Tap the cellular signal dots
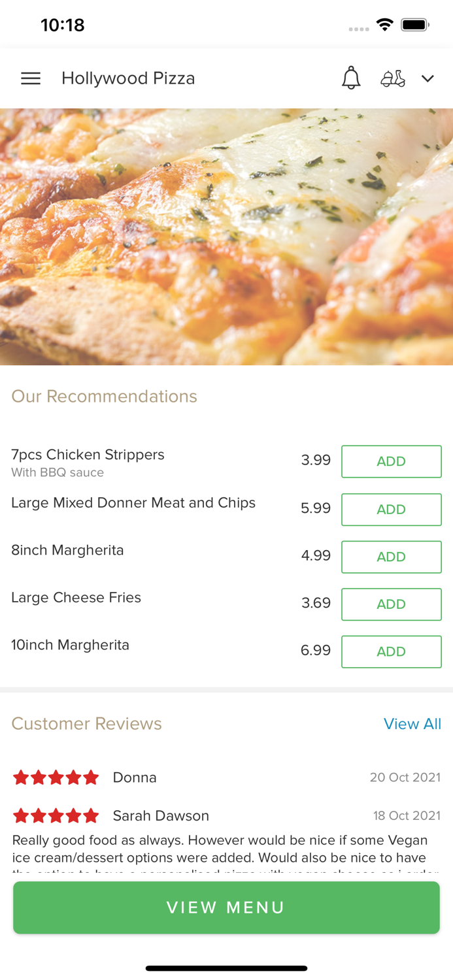 [359, 27]
